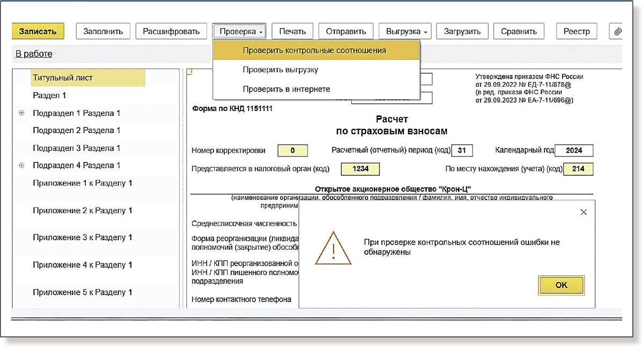The width and height of the screenshot is (644, 348).
Task: Click the paperclip attachment icon
Action: click(x=618, y=31)
